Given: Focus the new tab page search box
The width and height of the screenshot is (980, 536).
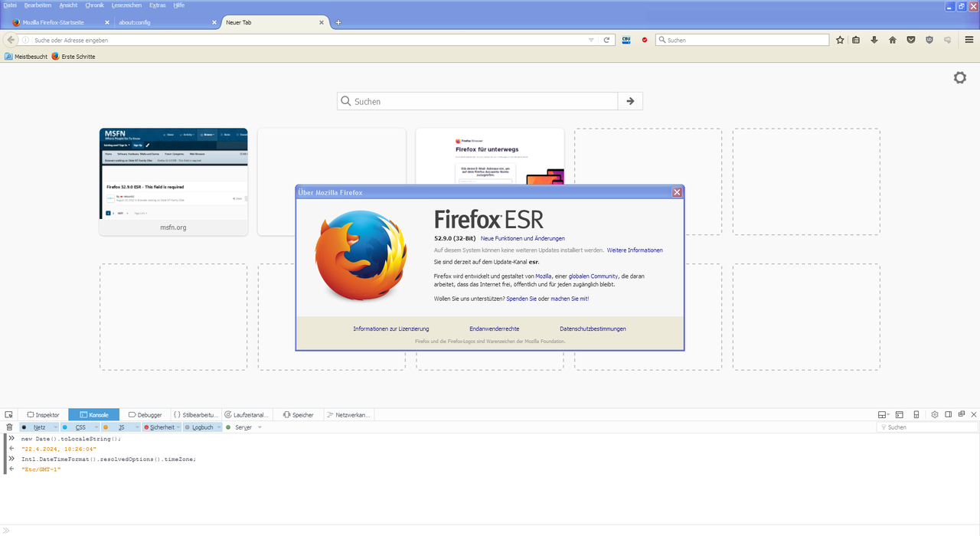Looking at the screenshot, I should click(x=478, y=101).
